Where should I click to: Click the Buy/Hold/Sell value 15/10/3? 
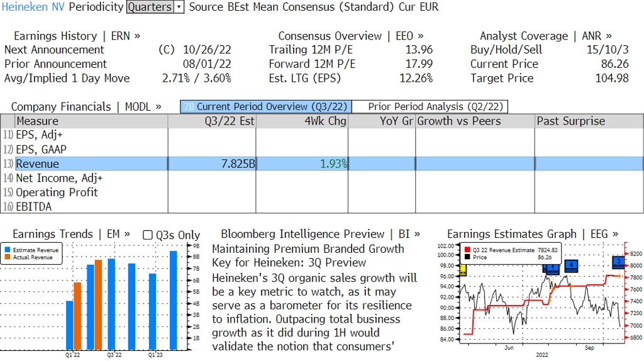(x=608, y=50)
